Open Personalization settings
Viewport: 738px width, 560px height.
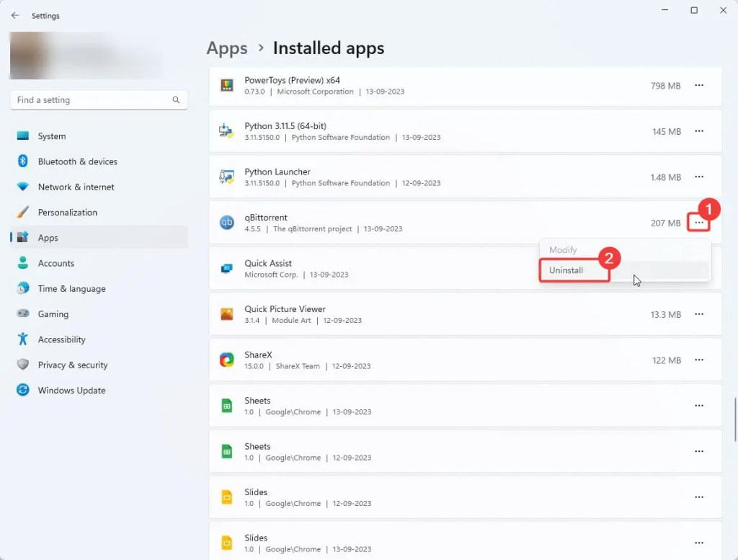click(99, 212)
